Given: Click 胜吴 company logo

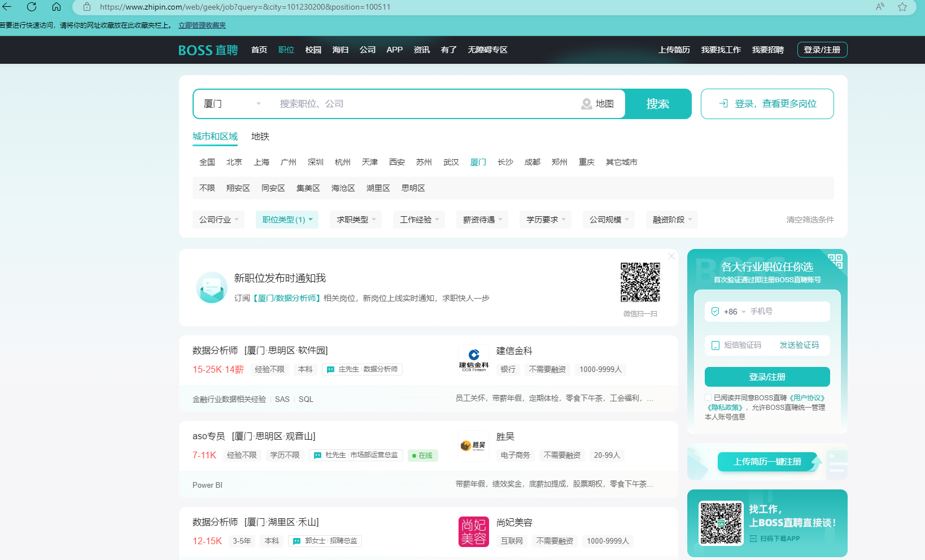Looking at the screenshot, I should tap(474, 445).
